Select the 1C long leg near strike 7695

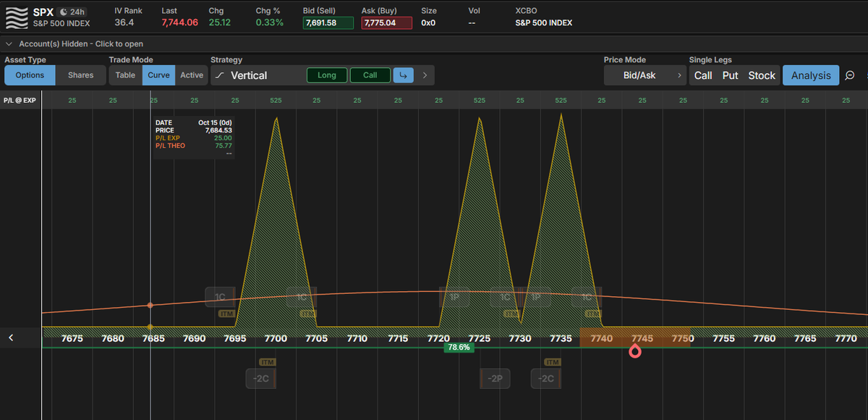(220, 297)
